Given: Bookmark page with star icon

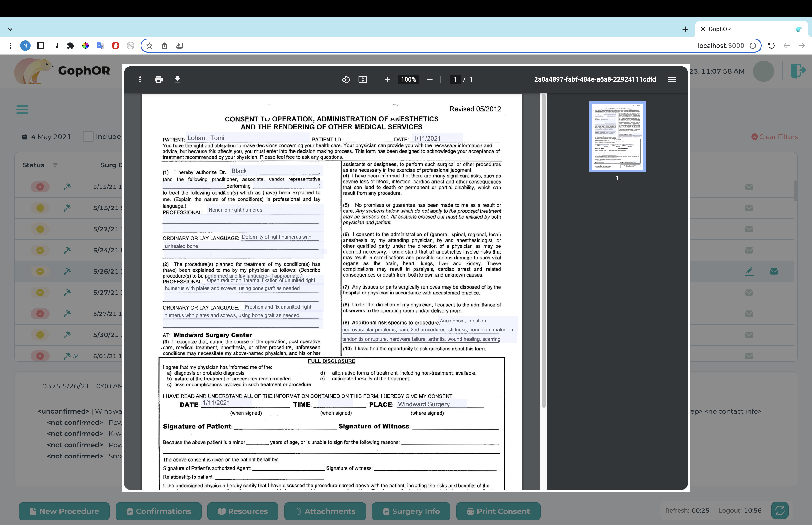Looking at the screenshot, I should coord(149,46).
